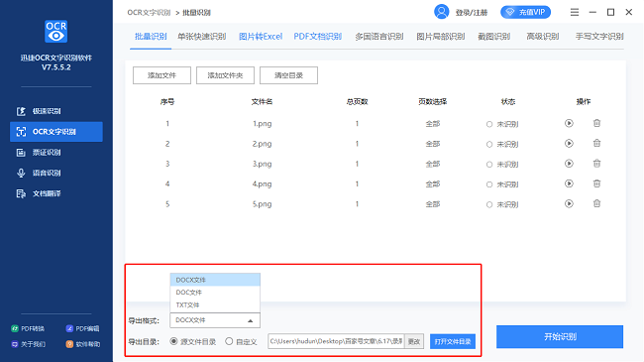The width and height of the screenshot is (644, 362).
Task: Click 全部 page selection for 3.png
Action: click(x=433, y=164)
